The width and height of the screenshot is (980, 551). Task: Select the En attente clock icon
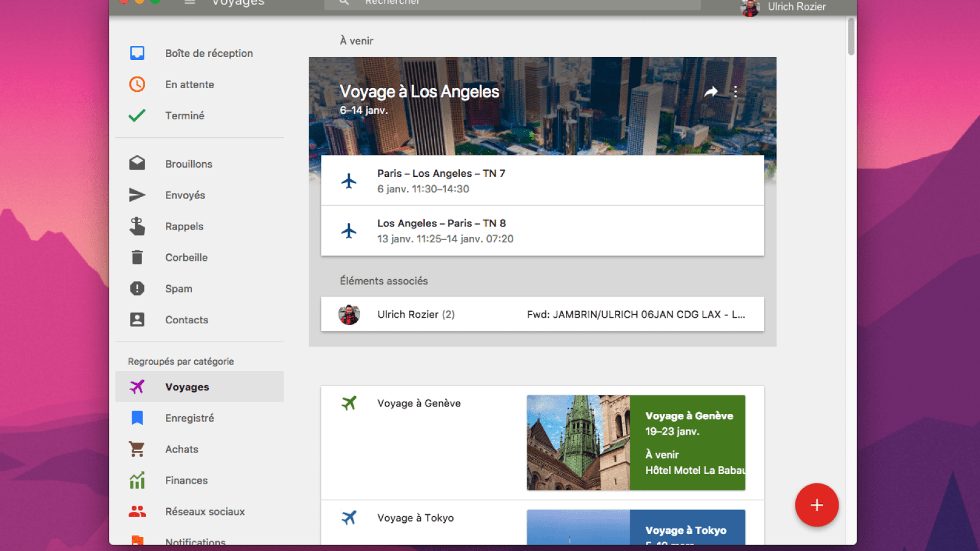pos(137,84)
